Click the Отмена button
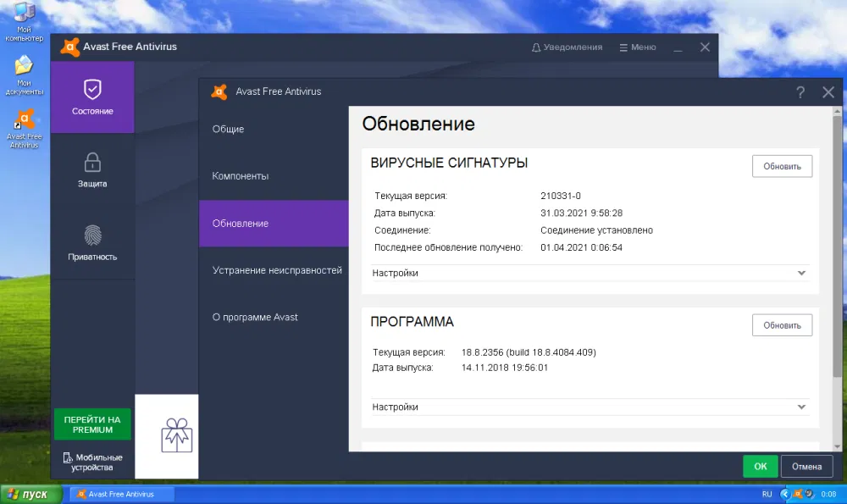 coord(806,466)
